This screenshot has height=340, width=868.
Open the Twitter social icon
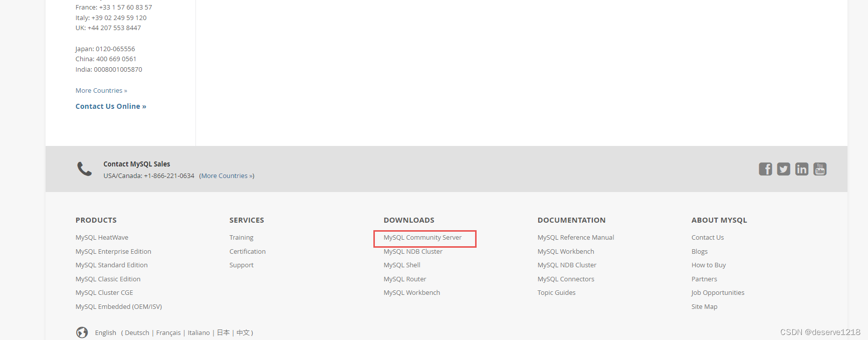[x=783, y=169]
